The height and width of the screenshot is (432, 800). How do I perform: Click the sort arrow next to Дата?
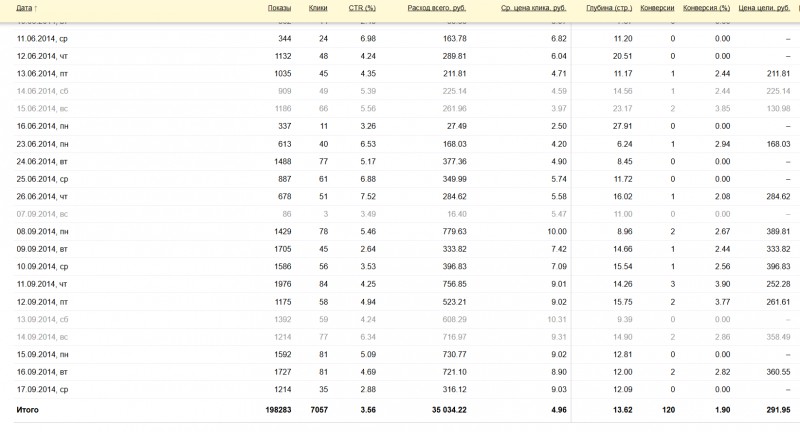(36, 8)
